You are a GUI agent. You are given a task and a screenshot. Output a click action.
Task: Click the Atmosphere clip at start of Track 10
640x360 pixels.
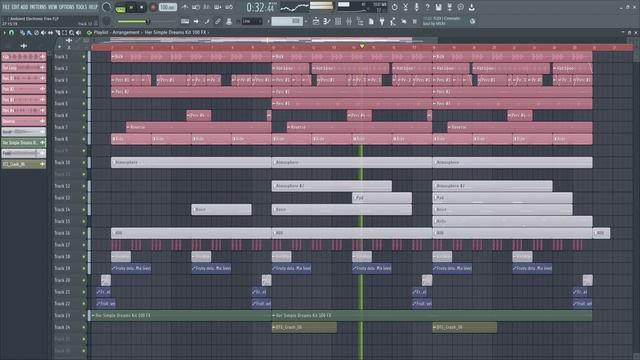(191, 162)
